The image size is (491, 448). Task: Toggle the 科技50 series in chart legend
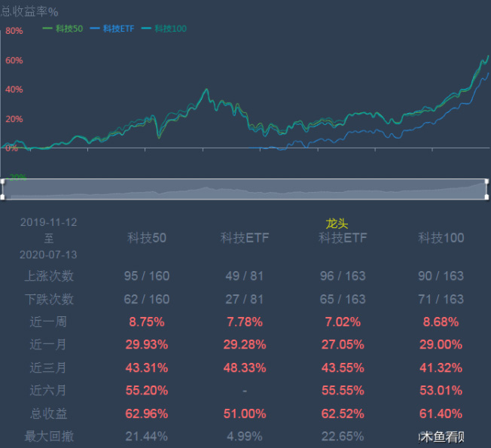click(63, 29)
